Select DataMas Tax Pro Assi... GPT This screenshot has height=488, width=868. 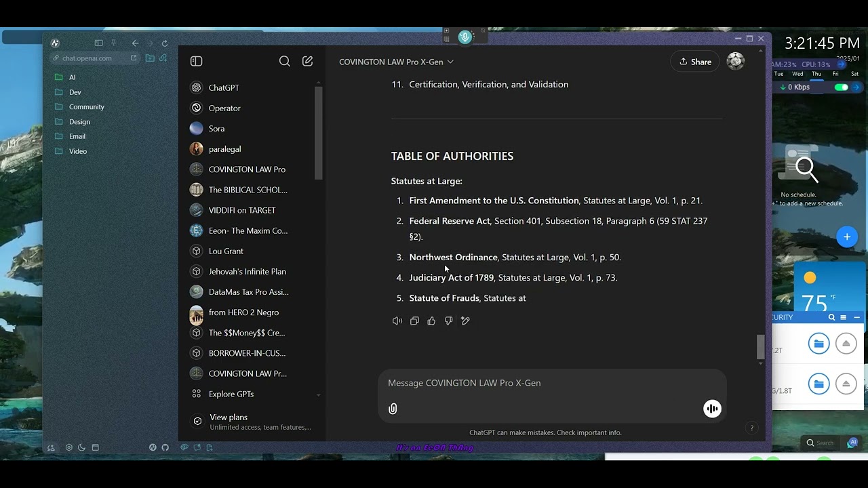click(249, 291)
